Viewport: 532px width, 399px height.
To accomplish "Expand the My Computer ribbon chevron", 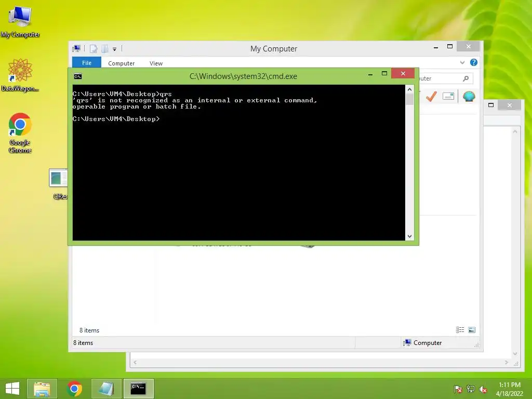I will click(x=462, y=62).
